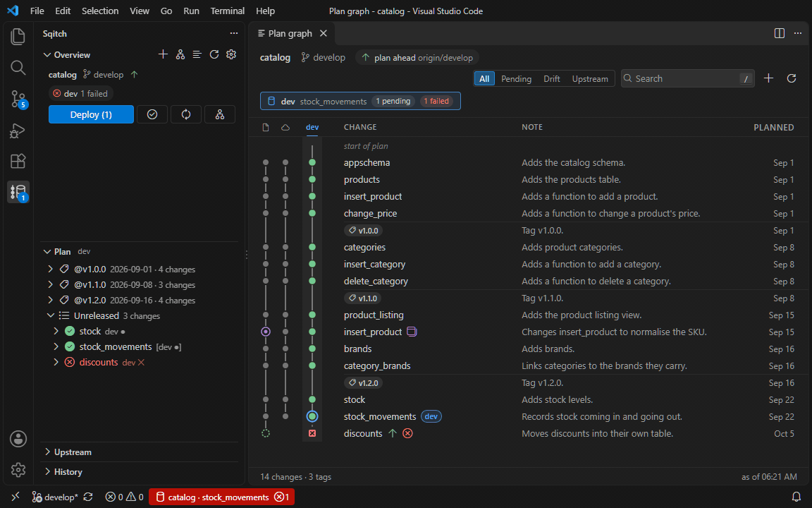
Task: Open the Terminal menu
Action: (x=228, y=11)
